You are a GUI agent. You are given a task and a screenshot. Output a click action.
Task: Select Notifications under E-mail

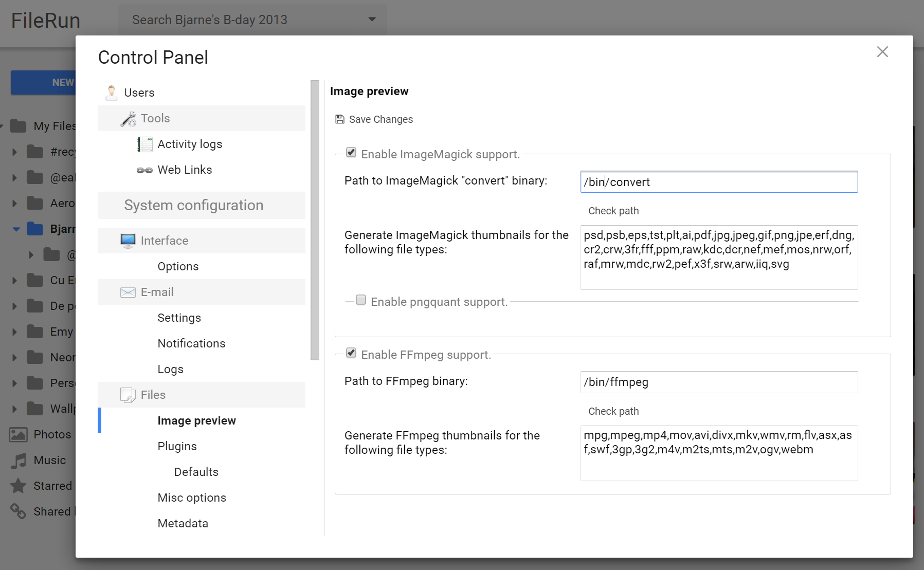coord(191,343)
